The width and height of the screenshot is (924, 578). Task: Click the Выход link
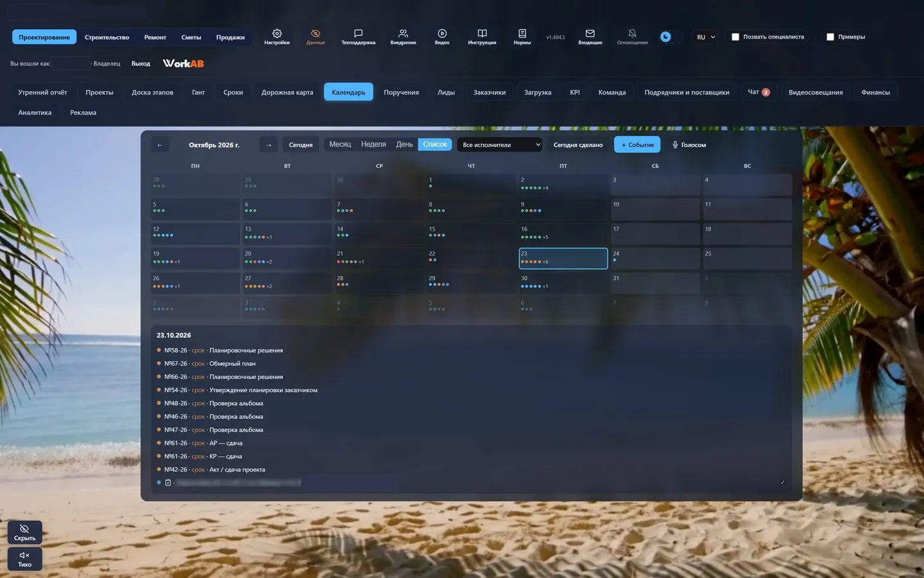click(x=141, y=64)
